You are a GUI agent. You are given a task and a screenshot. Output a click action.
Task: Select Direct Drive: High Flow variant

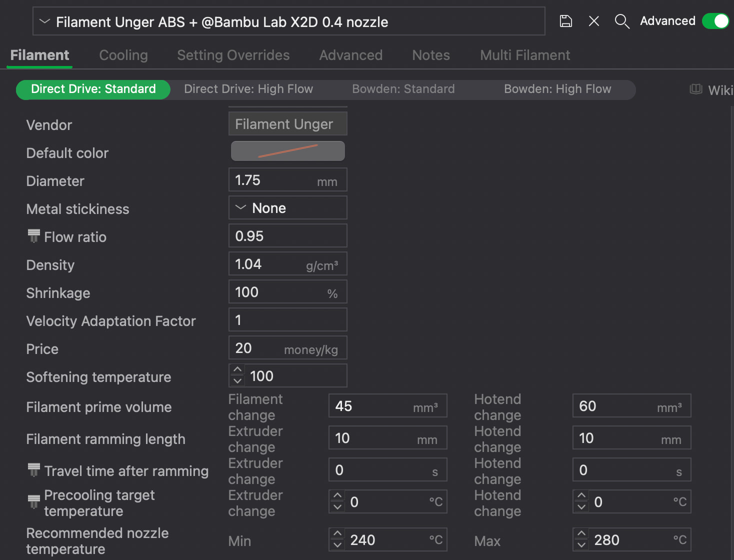[x=248, y=89]
